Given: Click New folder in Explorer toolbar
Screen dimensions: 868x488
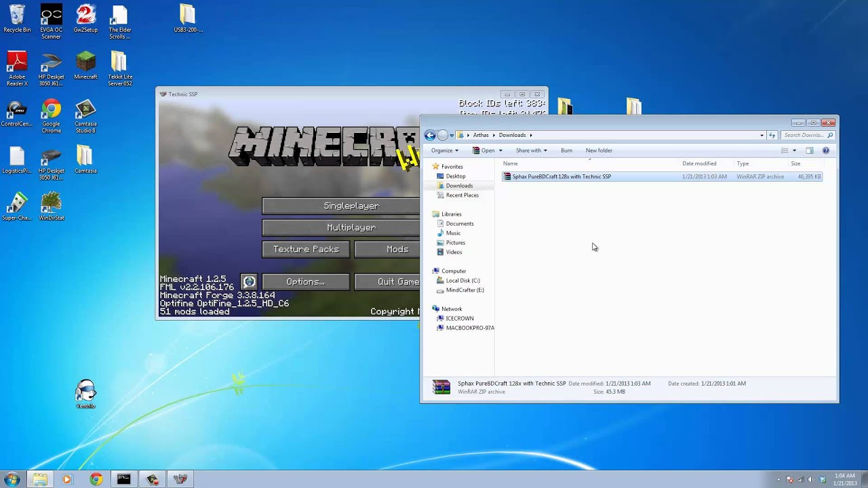Looking at the screenshot, I should pos(599,150).
